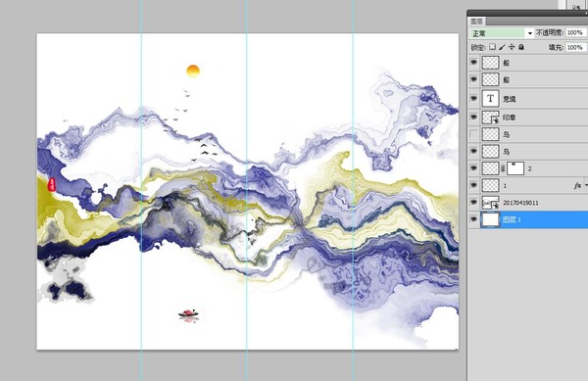
Task: Click layer 2 mask thumbnail
Action: (x=515, y=168)
